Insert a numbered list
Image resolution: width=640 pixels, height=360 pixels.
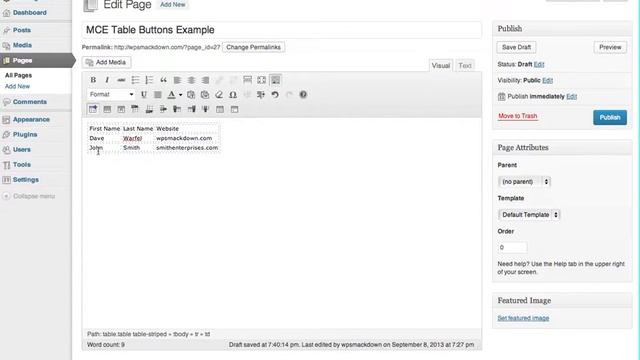point(149,80)
